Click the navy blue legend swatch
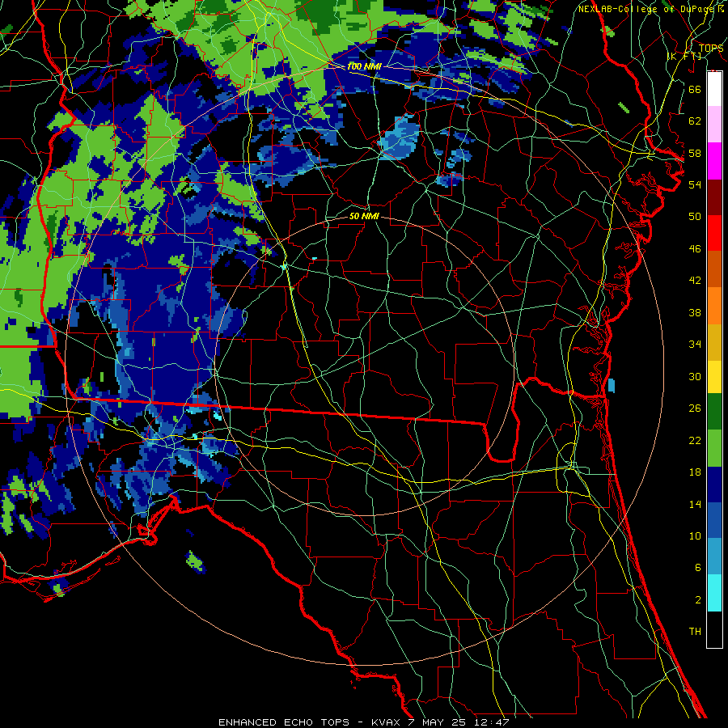Viewport: 728px width, 728px height. click(714, 485)
